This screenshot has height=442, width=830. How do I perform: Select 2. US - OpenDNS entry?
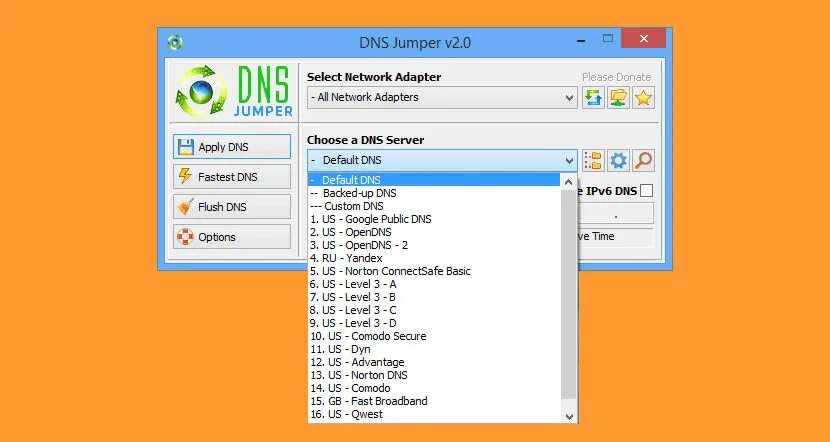pos(434,232)
